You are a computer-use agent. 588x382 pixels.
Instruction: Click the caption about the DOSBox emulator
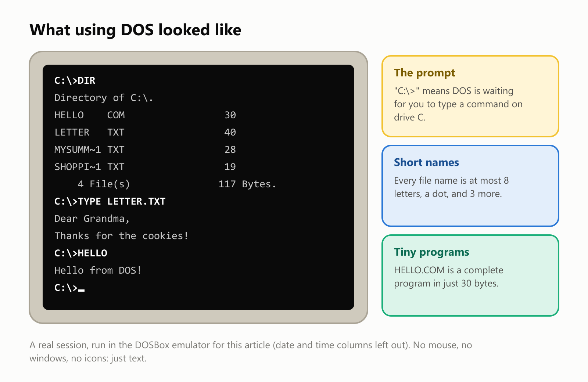click(251, 352)
